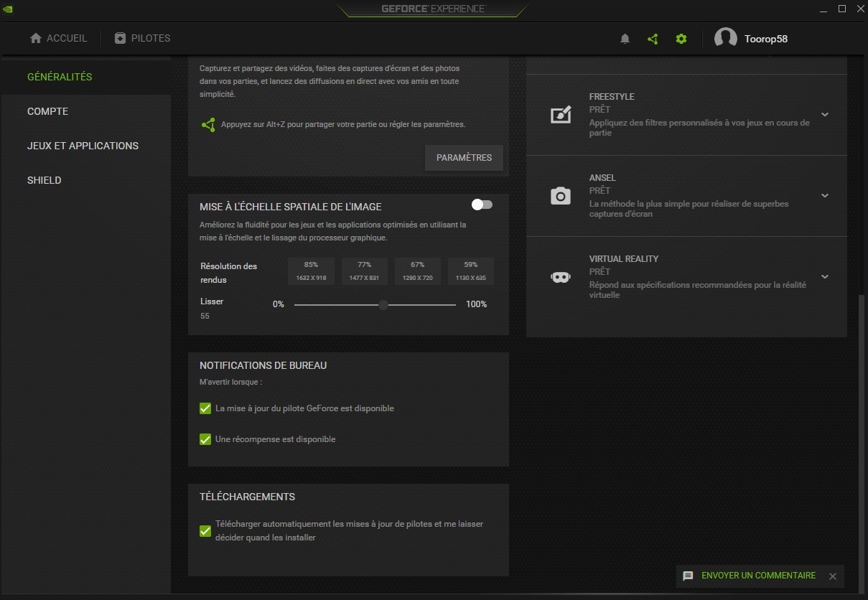Select the 77% 1477 X 831 render resolution
The image size is (868, 600).
tap(364, 271)
